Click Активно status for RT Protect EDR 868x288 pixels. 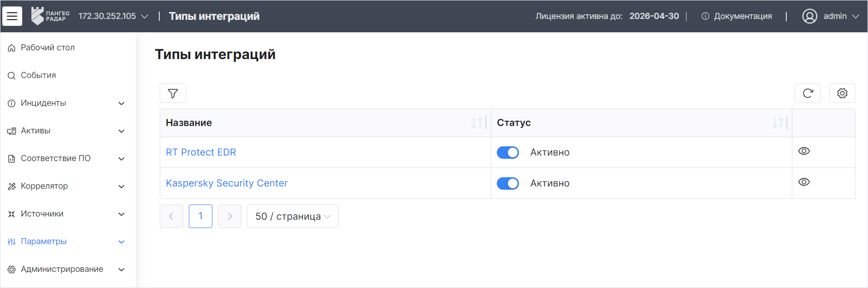coord(550,152)
